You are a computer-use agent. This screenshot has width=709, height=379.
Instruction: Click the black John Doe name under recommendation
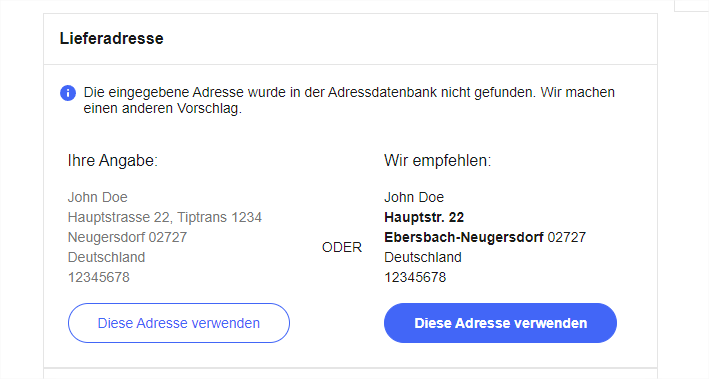(x=414, y=198)
